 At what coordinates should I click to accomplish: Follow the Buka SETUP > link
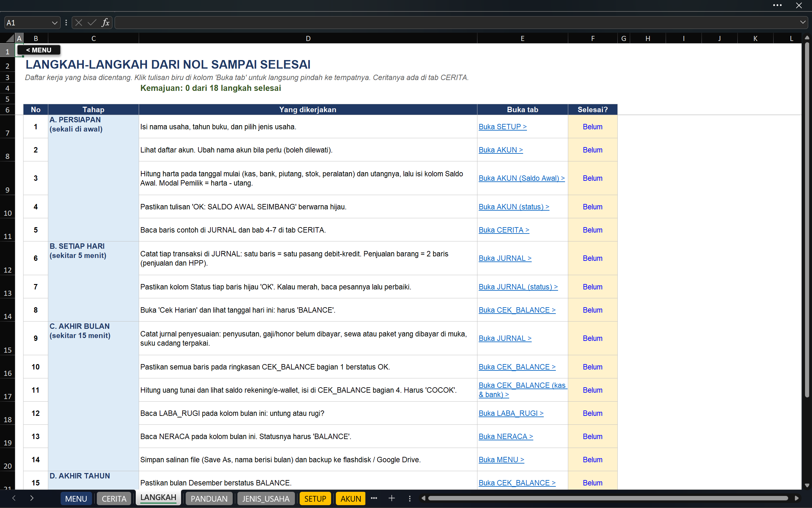coord(503,127)
